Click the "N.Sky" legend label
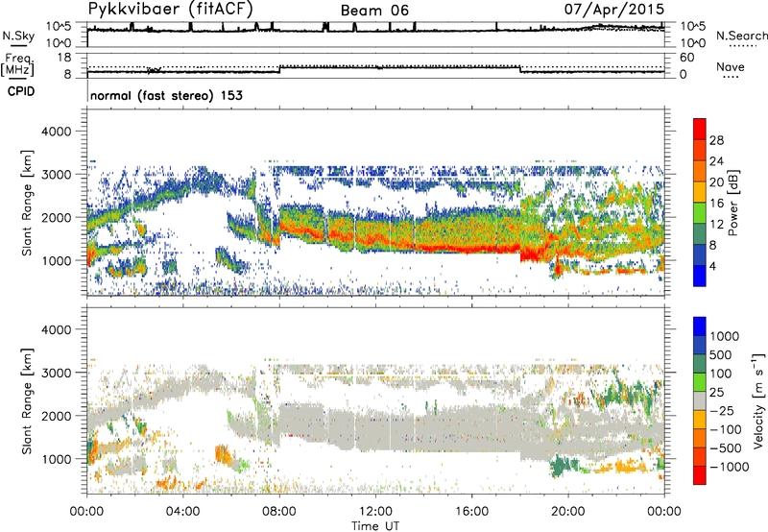This screenshot has height=532, width=768. (x=18, y=36)
